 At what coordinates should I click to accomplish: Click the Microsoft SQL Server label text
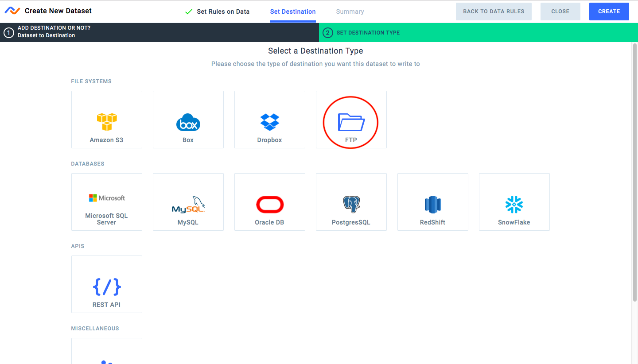click(x=107, y=219)
